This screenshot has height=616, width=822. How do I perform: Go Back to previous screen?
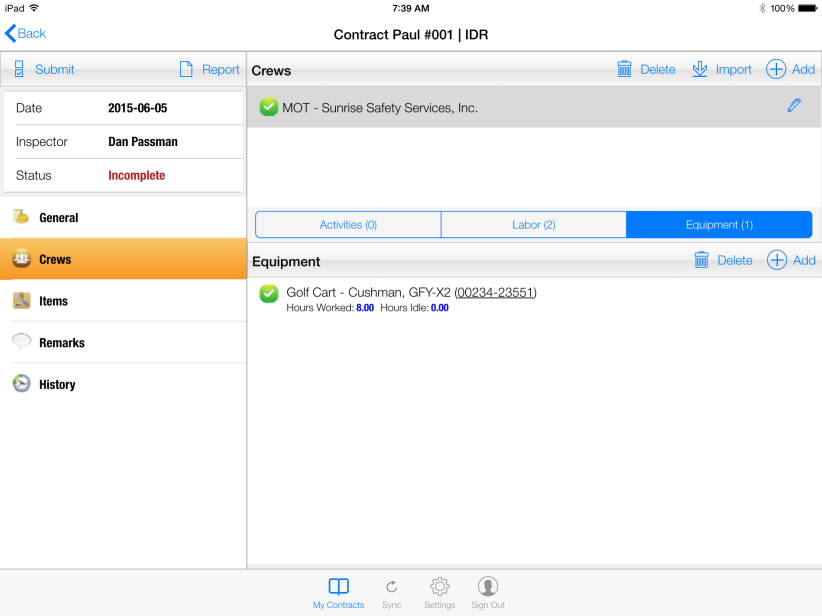pyautogui.click(x=26, y=33)
